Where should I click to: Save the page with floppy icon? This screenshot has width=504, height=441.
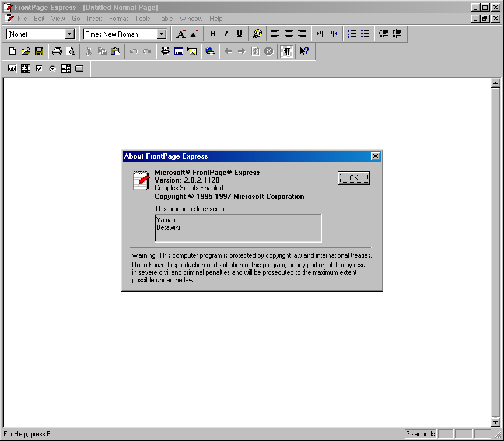coord(39,51)
